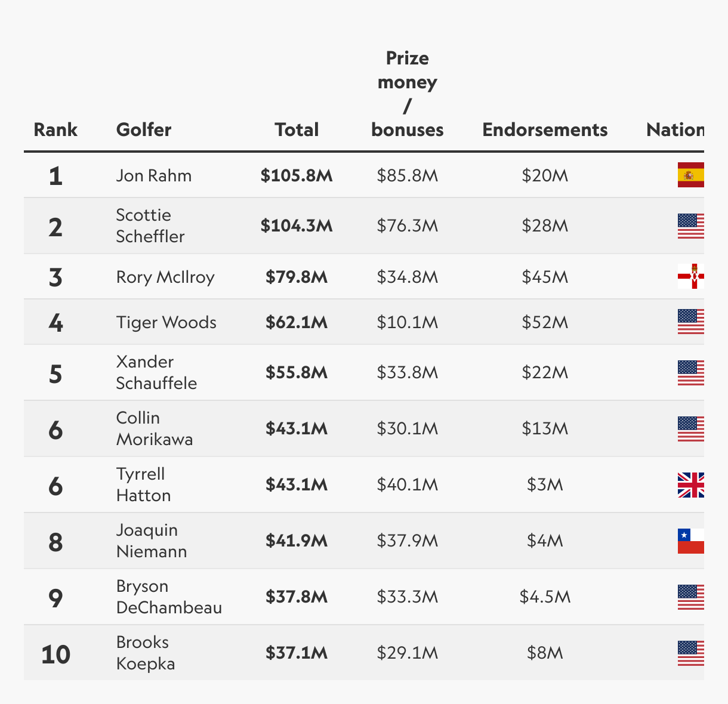Sort by the Total column header
The width and height of the screenshot is (728, 704).
297,129
